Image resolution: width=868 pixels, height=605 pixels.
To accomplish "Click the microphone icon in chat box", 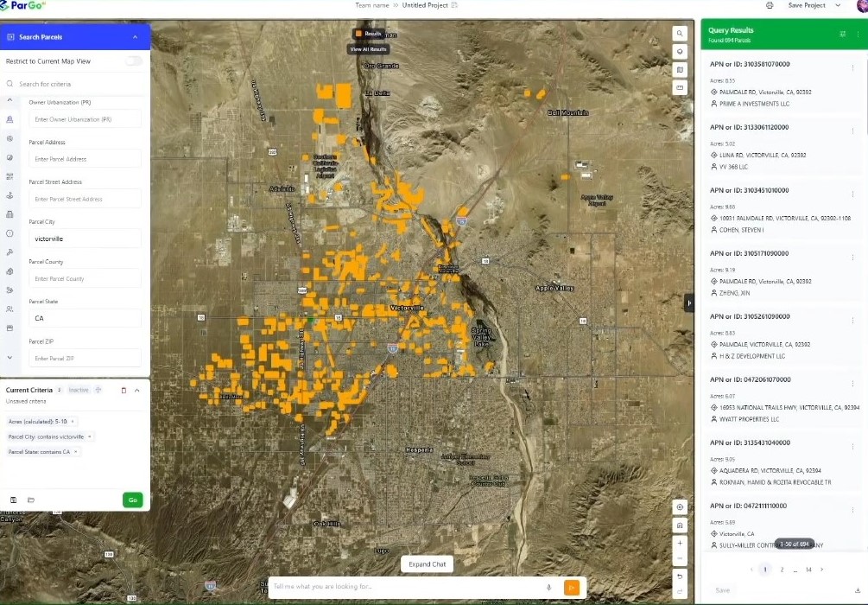I will point(548,587).
